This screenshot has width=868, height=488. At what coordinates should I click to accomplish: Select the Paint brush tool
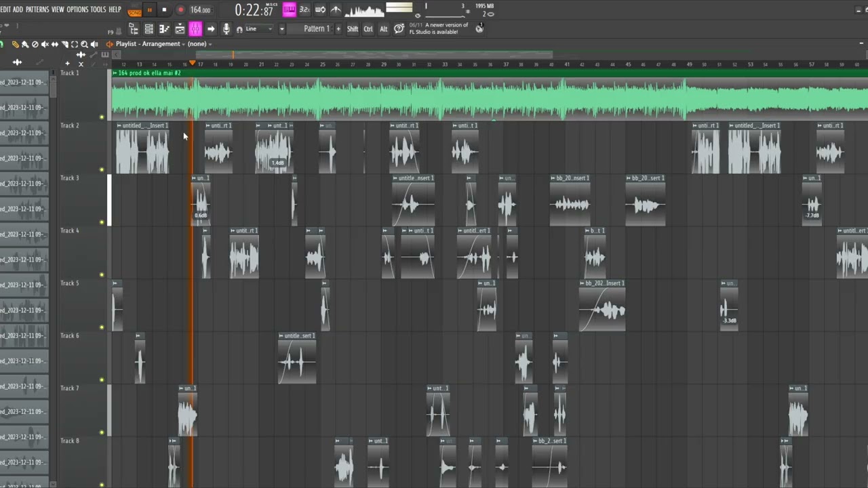click(25, 45)
